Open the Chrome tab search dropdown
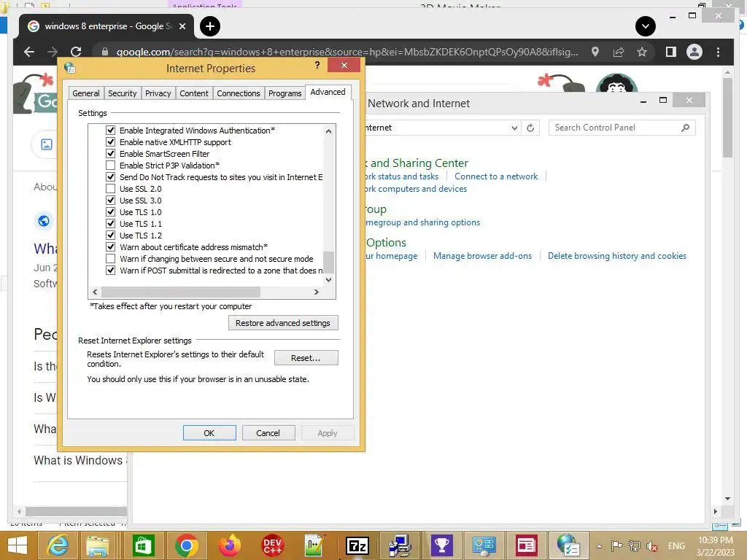Image resolution: width=747 pixels, height=560 pixels. pos(646,26)
